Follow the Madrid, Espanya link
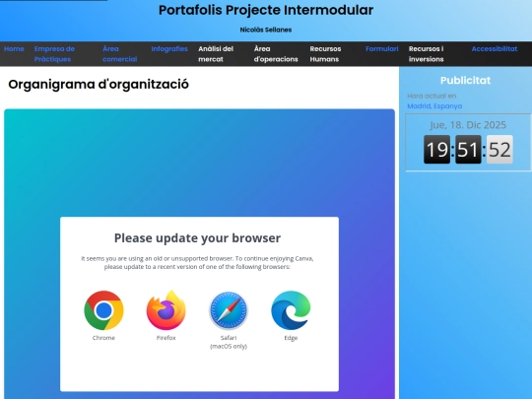The height and width of the screenshot is (399, 532). coord(434,106)
